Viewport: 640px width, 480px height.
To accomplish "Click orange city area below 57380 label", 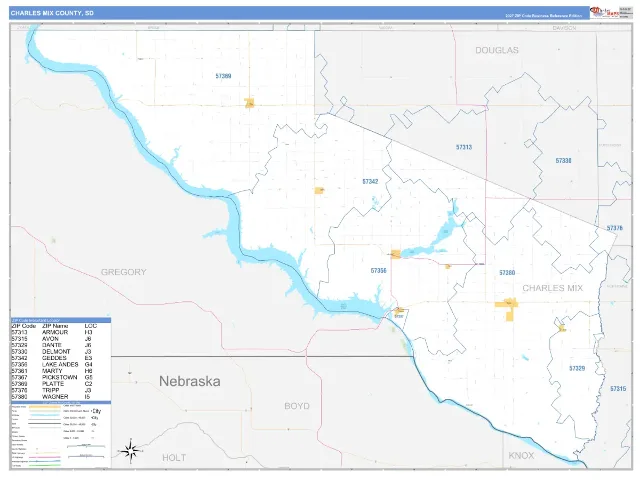I will point(507,309).
